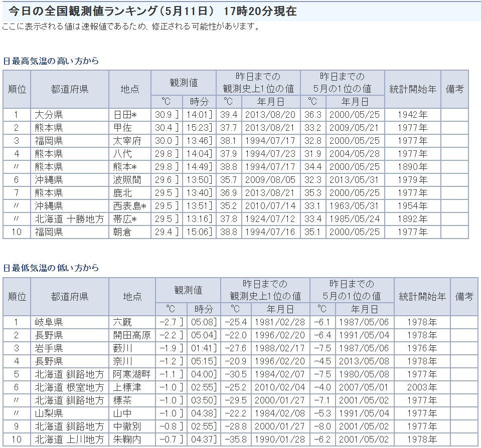Select the 30.9 temperature value for 日田
This screenshot has width=481, height=448.
(x=164, y=115)
